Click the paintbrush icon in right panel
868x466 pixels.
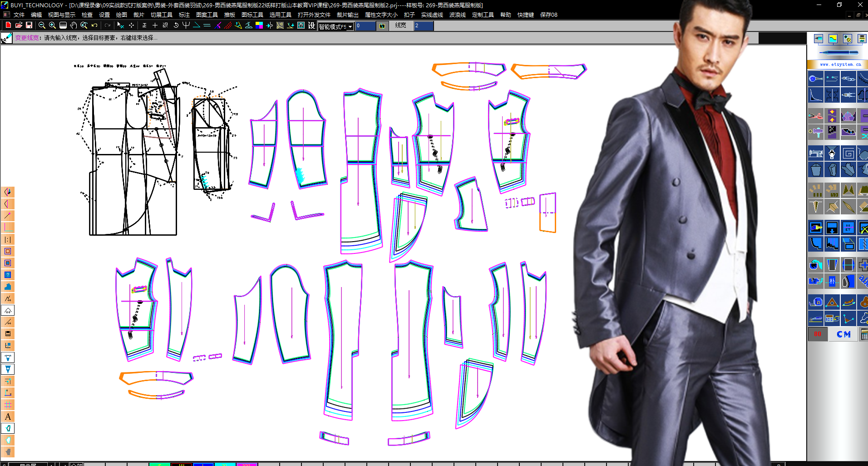[x=816, y=228]
